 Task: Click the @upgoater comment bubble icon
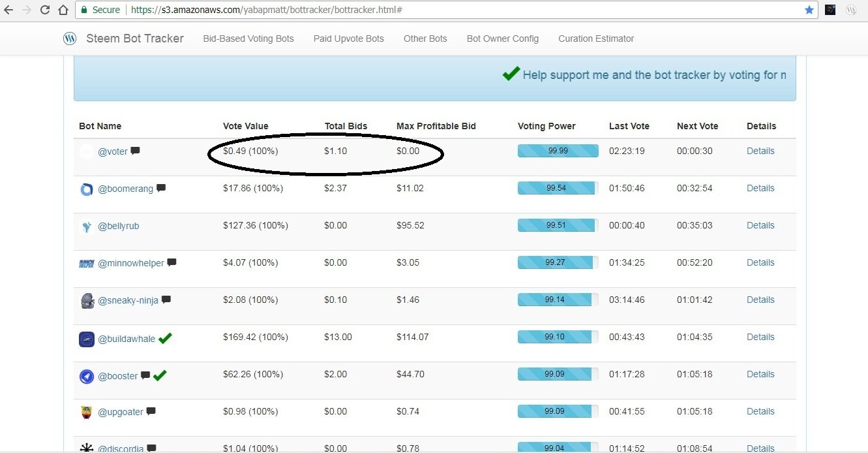pyautogui.click(x=151, y=411)
